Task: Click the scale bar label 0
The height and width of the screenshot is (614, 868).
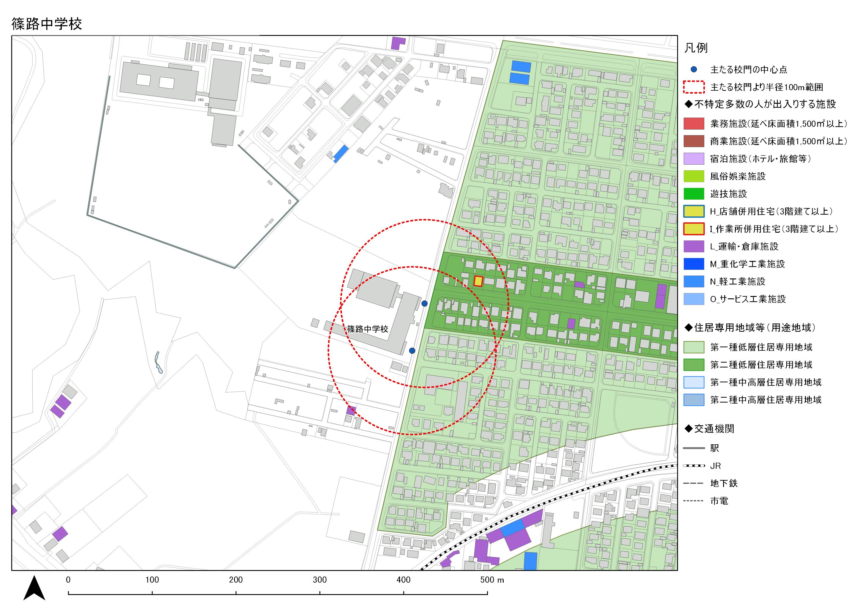Action: [68, 580]
